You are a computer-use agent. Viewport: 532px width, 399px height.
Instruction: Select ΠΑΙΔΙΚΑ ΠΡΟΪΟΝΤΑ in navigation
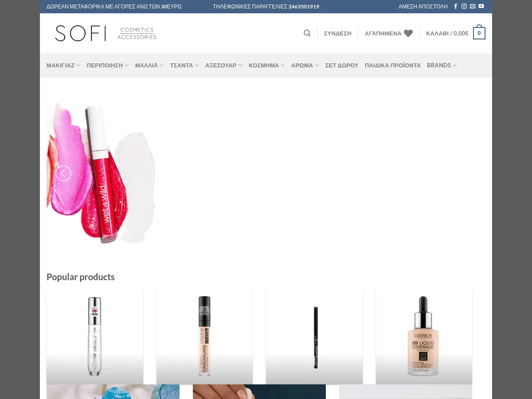392,65
